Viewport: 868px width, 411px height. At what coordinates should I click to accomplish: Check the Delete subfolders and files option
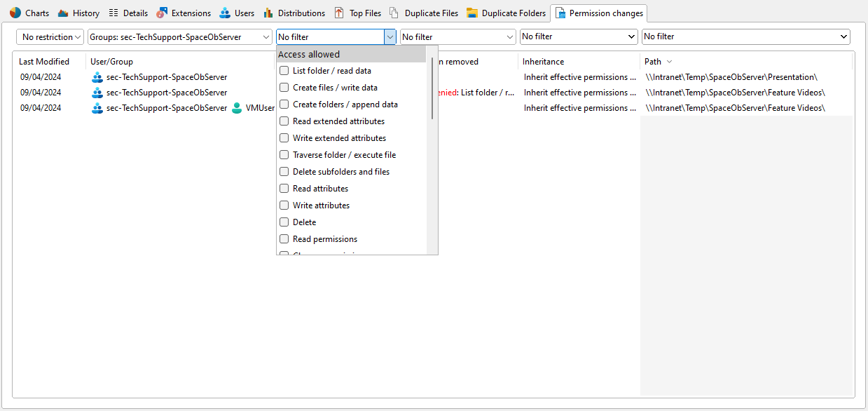[x=284, y=172]
